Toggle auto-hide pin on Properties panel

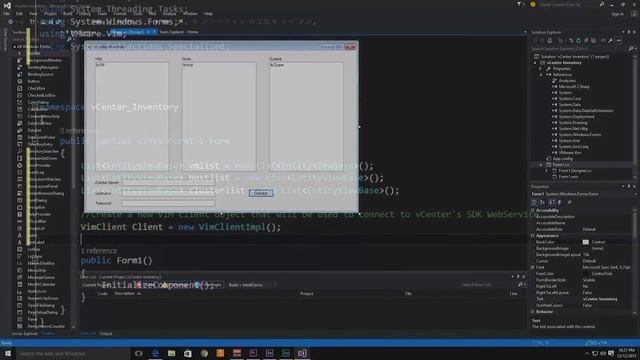tap(629, 186)
